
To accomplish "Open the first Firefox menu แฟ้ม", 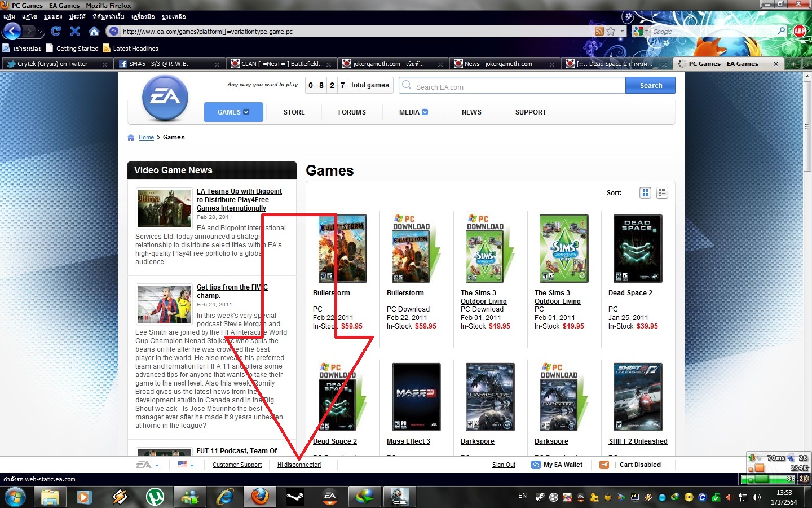I will coord(9,17).
